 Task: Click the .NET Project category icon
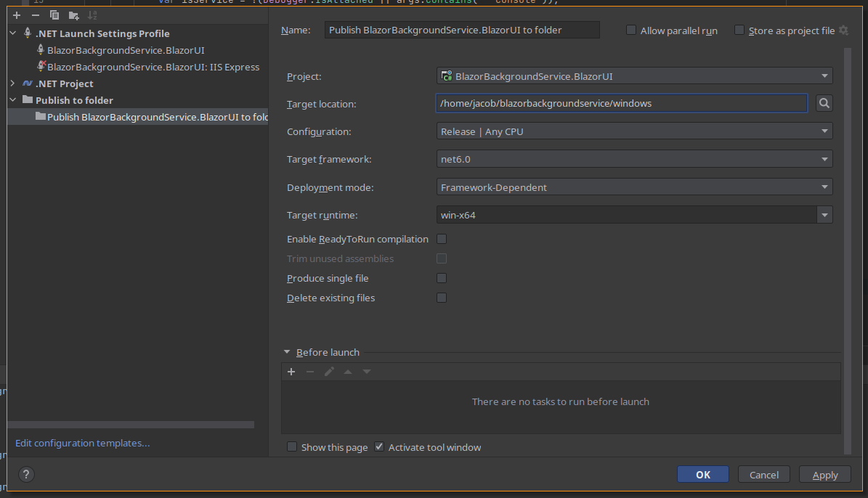[27, 83]
